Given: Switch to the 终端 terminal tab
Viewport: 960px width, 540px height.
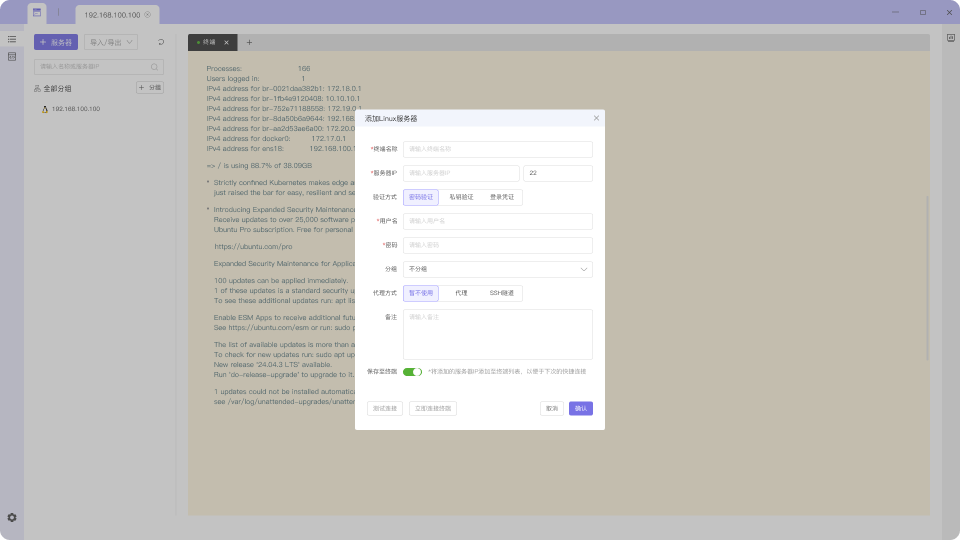Looking at the screenshot, I should (208, 43).
